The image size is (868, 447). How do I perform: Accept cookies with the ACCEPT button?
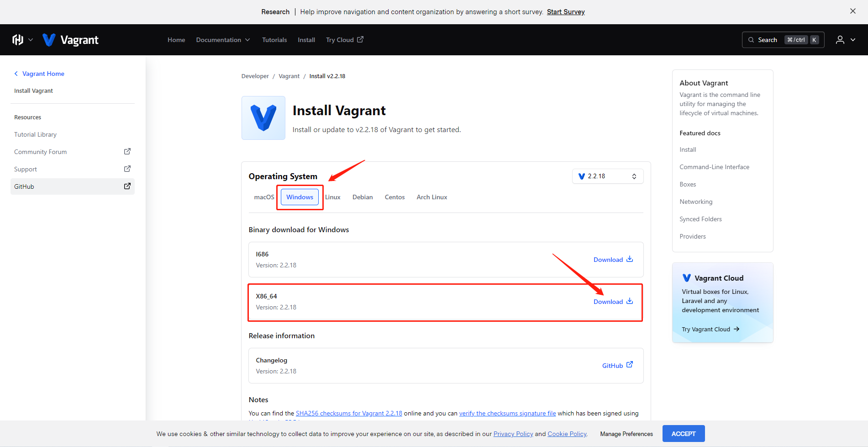click(x=683, y=434)
